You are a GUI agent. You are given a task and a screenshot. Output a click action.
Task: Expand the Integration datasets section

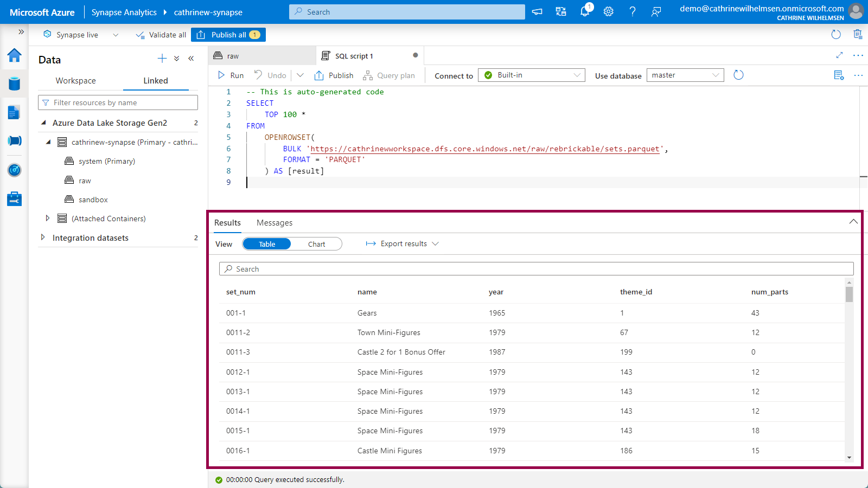pyautogui.click(x=43, y=237)
